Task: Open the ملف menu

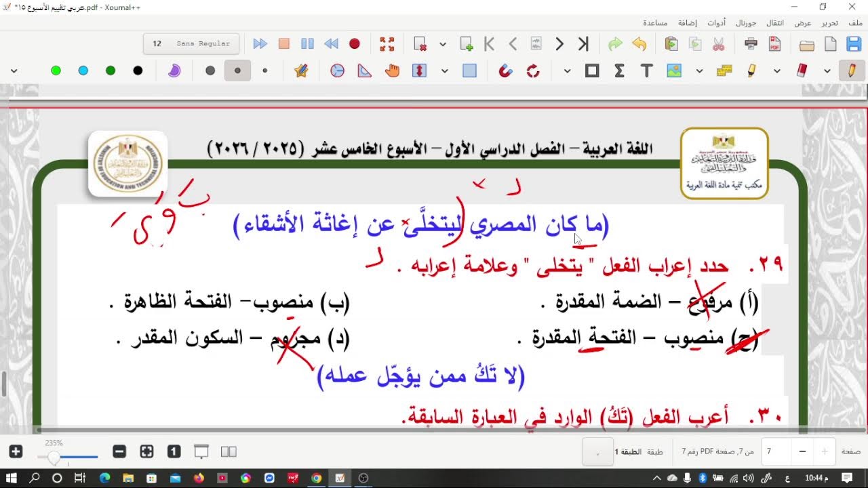Action: tap(856, 22)
